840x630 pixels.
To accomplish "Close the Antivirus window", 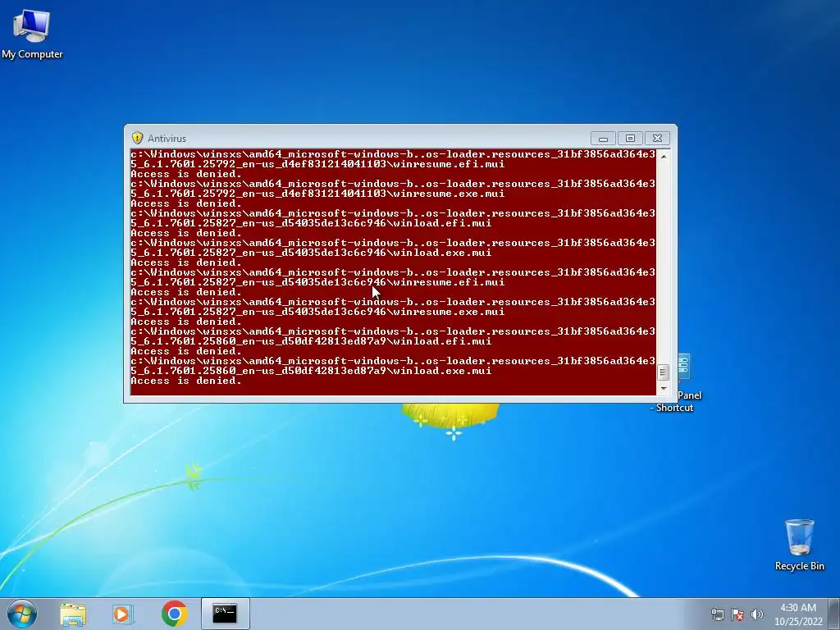I will tap(657, 138).
